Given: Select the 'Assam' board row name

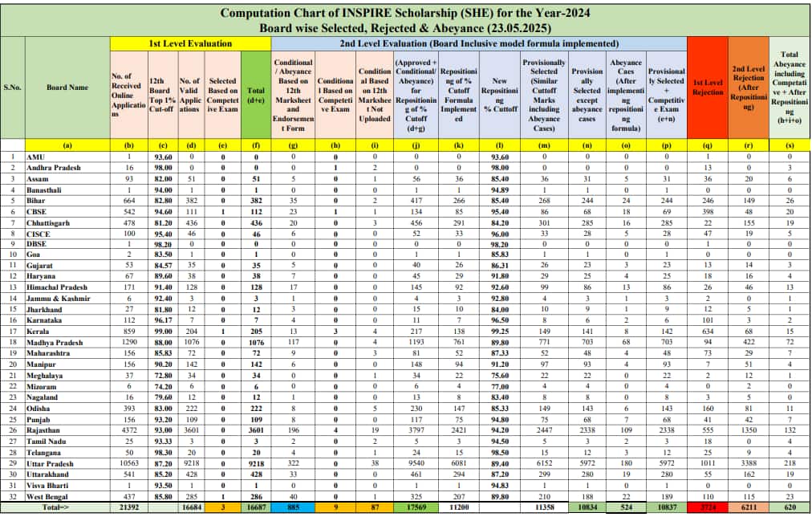Looking at the screenshot, I should pyautogui.click(x=37, y=179).
